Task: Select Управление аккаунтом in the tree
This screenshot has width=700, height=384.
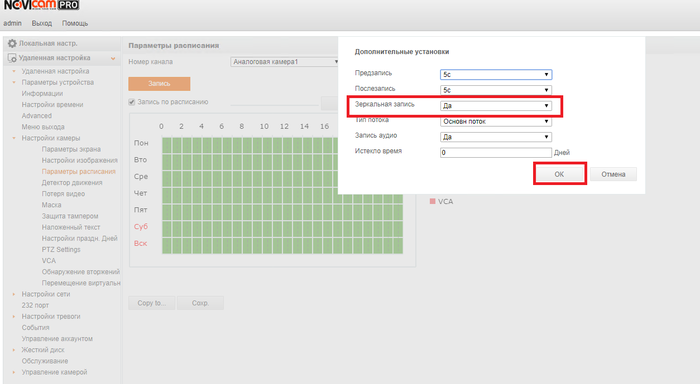Action: coord(57,339)
